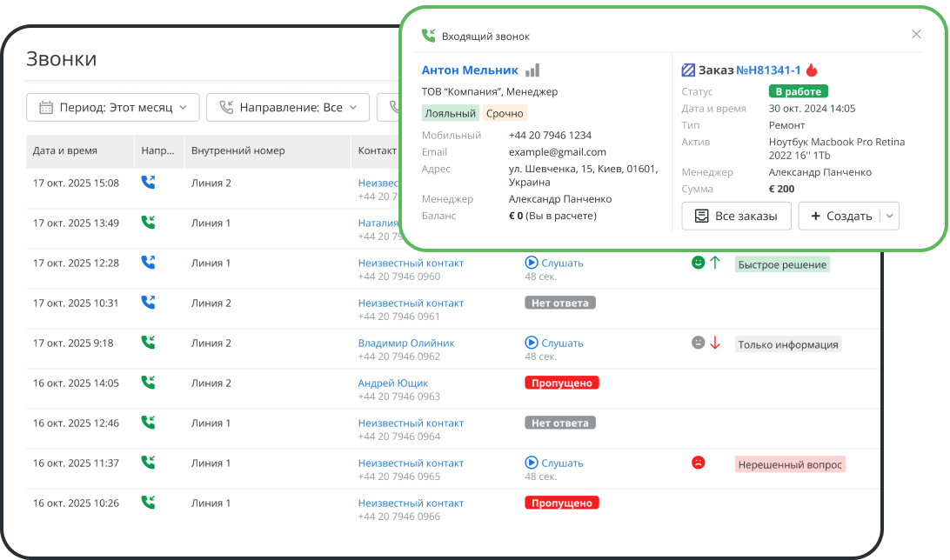Open order №H81341-1 link
The width and height of the screenshot is (950, 560).
tap(768, 70)
